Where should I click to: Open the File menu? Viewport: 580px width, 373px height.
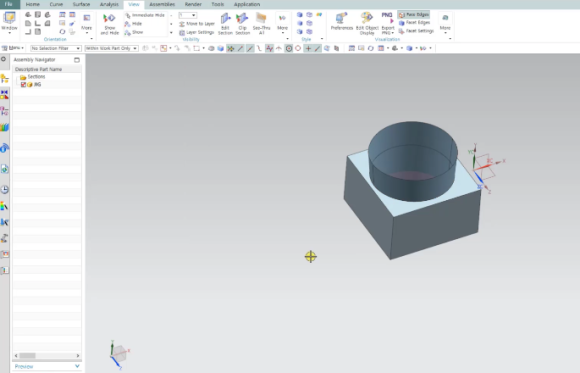tap(9, 4)
